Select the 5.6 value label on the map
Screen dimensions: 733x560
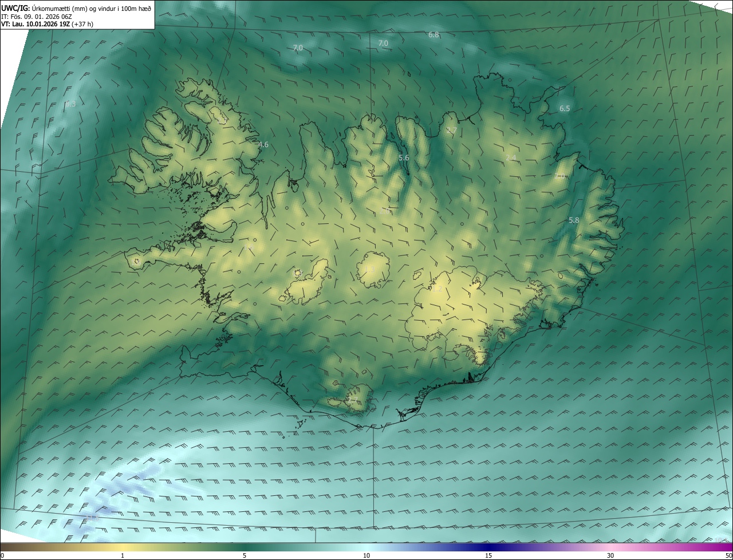tap(404, 158)
